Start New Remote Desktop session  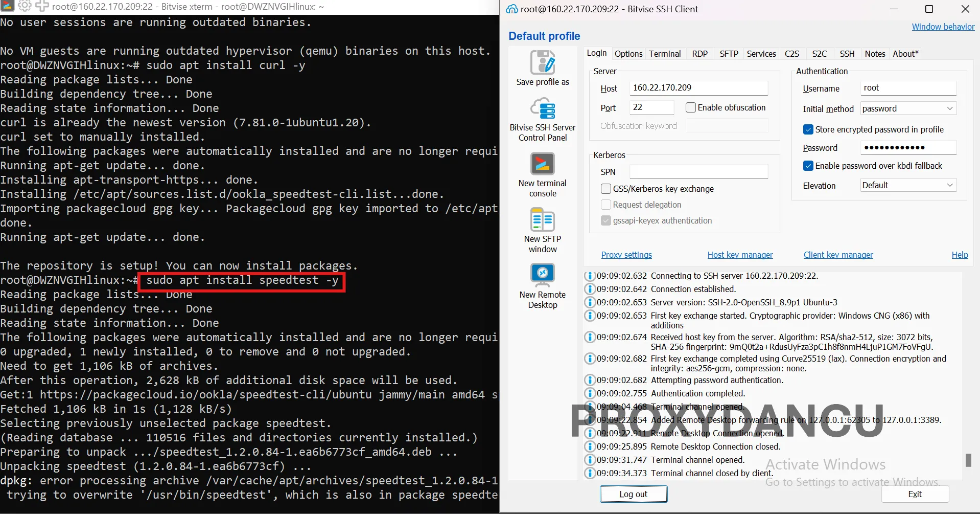tap(542, 275)
